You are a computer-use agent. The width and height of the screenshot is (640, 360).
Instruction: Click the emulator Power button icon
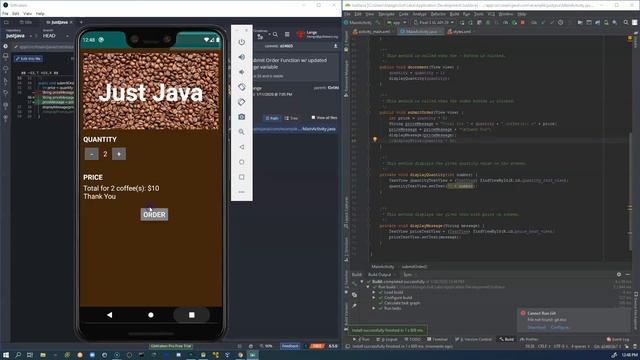tap(242, 42)
